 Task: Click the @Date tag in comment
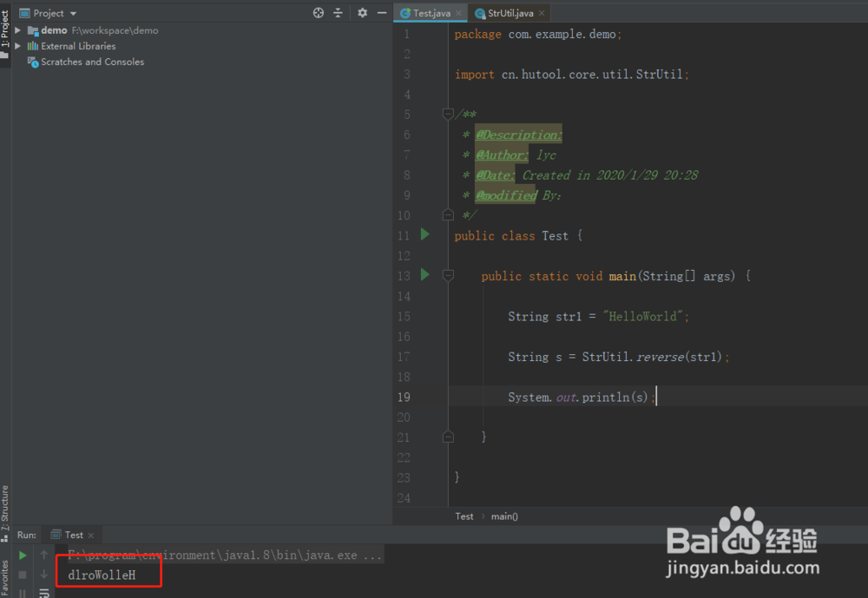[496, 175]
